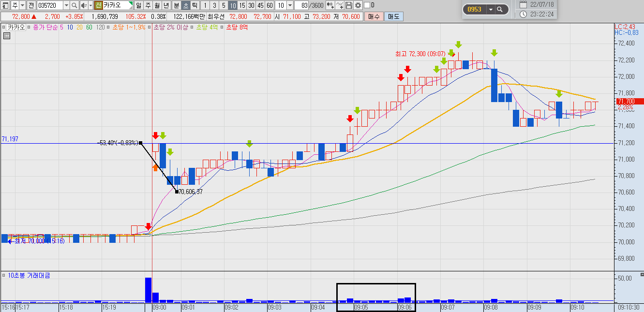Screen dimensions: 644x312
Task: Set interval to 30
Action: click(251, 5)
